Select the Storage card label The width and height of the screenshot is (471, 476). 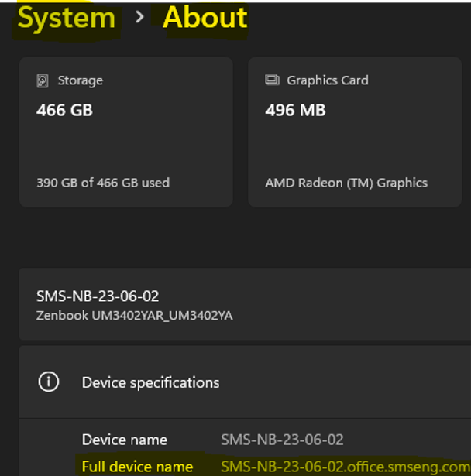[x=80, y=80]
